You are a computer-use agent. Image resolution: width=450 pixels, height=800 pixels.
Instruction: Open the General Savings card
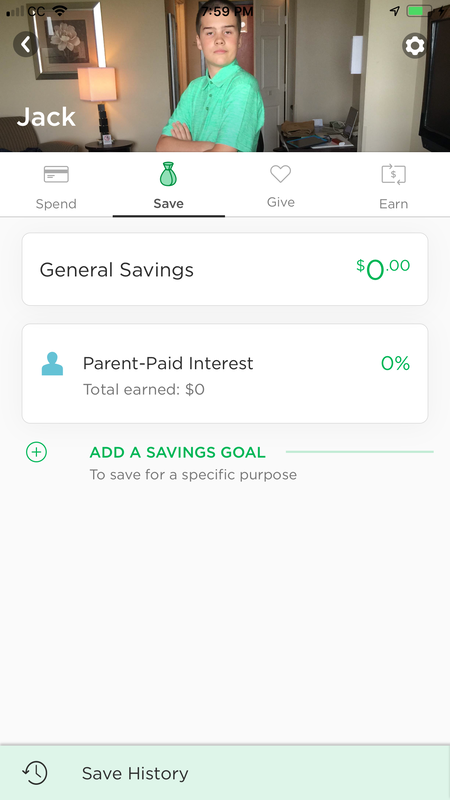[x=225, y=269]
